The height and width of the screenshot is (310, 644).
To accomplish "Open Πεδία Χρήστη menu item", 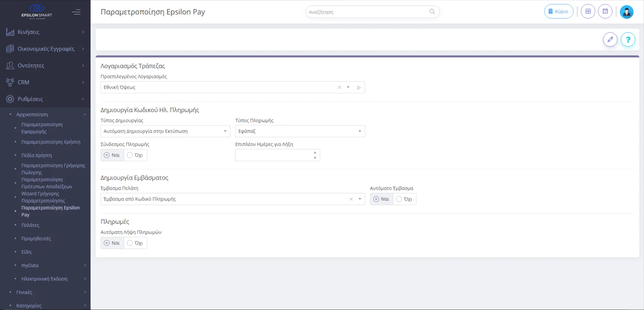I will point(37,155).
